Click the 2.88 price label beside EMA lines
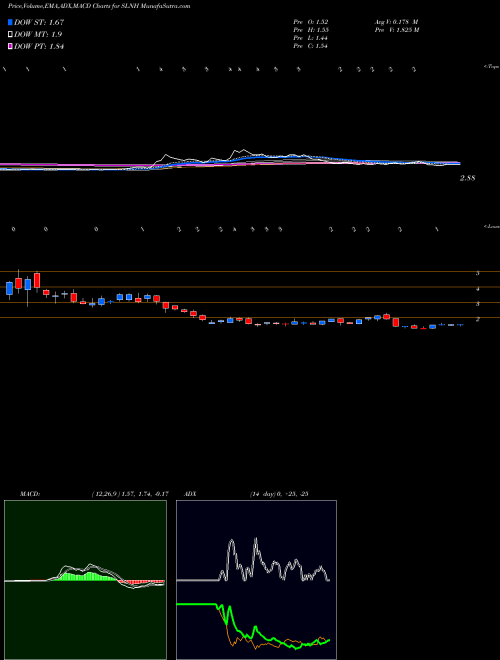Image resolution: width=500 pixels, height=660 pixels. 468,178
